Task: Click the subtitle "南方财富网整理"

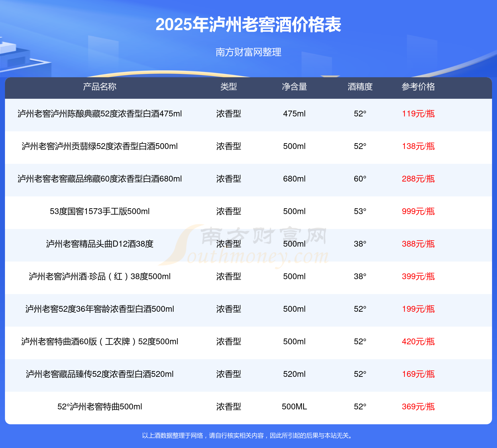Action: coord(248,52)
